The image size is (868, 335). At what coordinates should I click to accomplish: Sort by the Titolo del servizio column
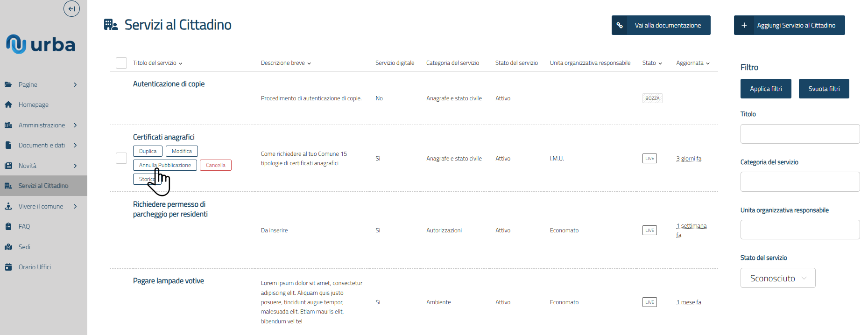coord(157,63)
